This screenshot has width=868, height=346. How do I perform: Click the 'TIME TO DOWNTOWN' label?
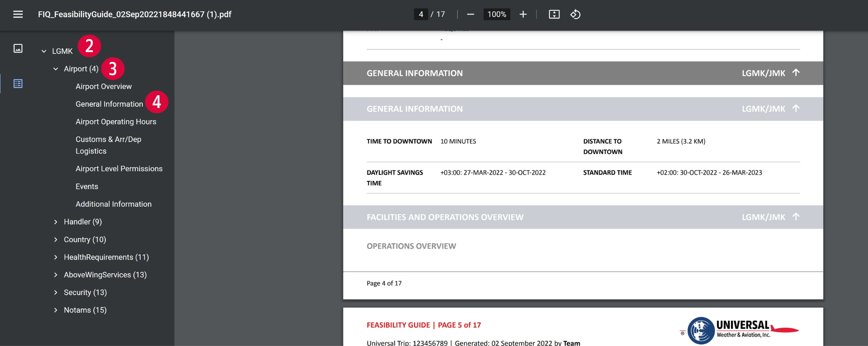pos(399,141)
